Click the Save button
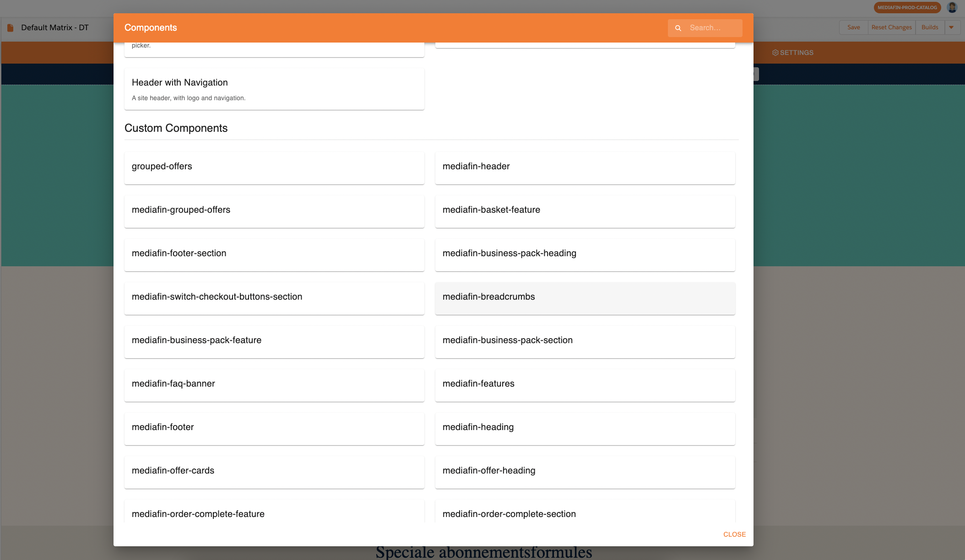The height and width of the screenshot is (560, 965). pos(853,27)
